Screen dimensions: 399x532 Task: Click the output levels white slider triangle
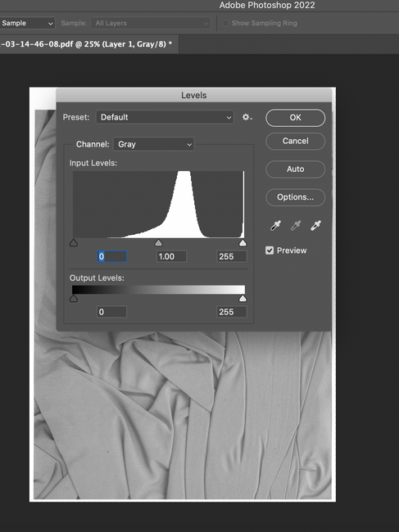tap(243, 299)
